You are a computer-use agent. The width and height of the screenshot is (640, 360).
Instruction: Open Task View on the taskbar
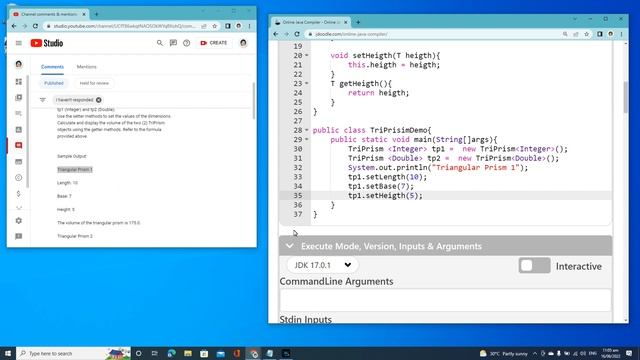155,353
